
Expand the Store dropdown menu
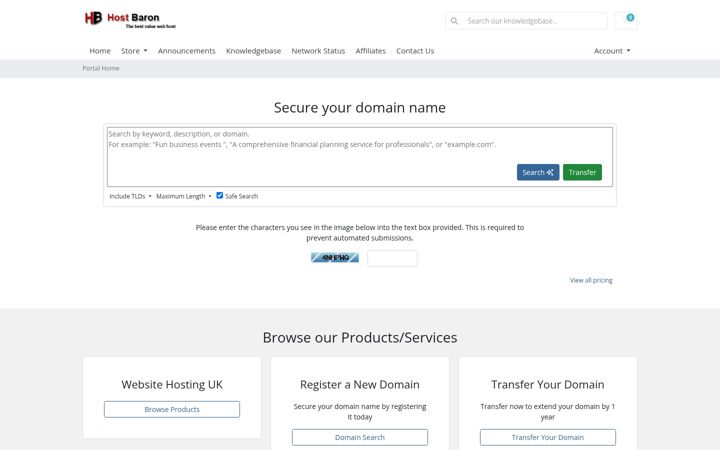(x=134, y=51)
